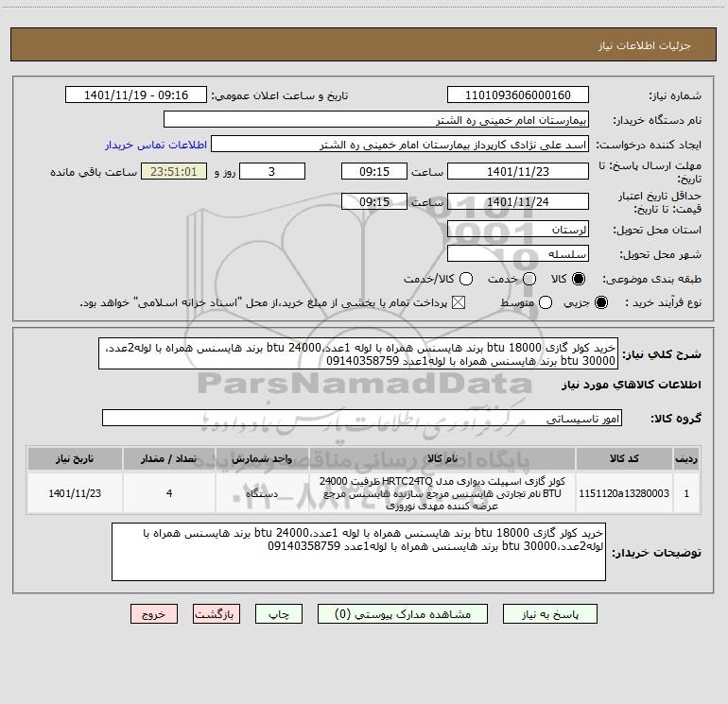Image resolution: width=728 pixels, height=704 pixels.
Task: Click the unit cell دستگاه
Action: point(262,493)
